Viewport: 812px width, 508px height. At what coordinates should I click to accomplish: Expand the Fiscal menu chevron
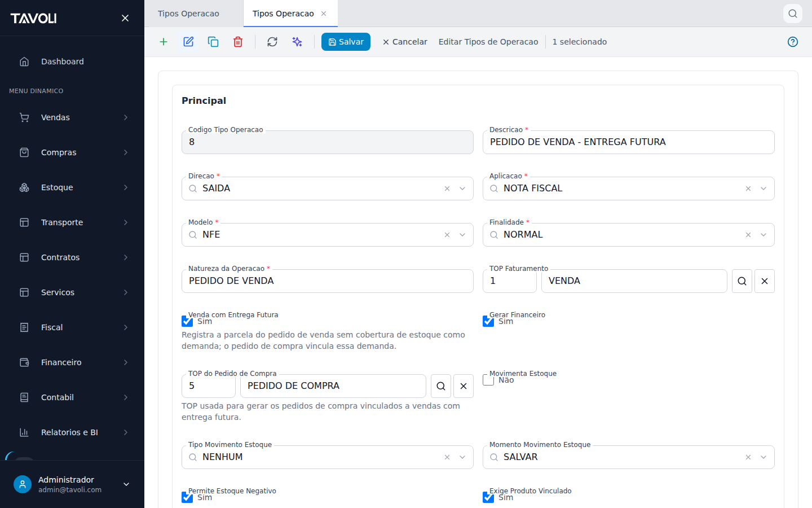click(126, 327)
